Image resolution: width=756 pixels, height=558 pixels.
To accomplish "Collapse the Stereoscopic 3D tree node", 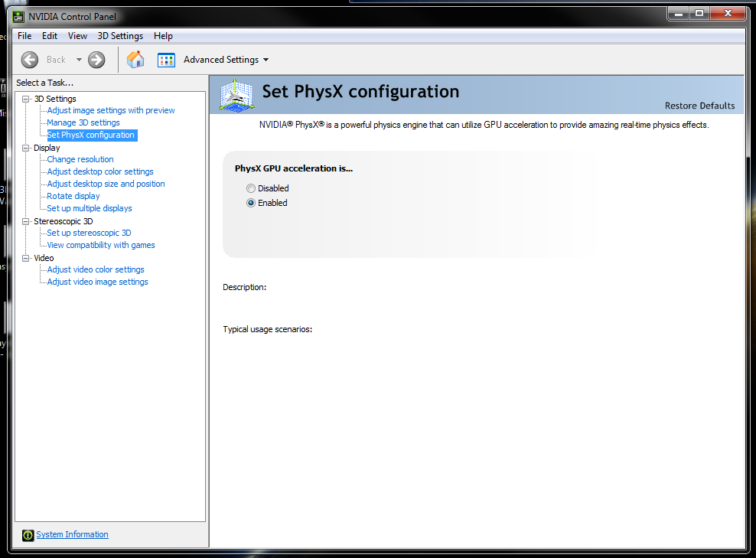I will [x=26, y=221].
